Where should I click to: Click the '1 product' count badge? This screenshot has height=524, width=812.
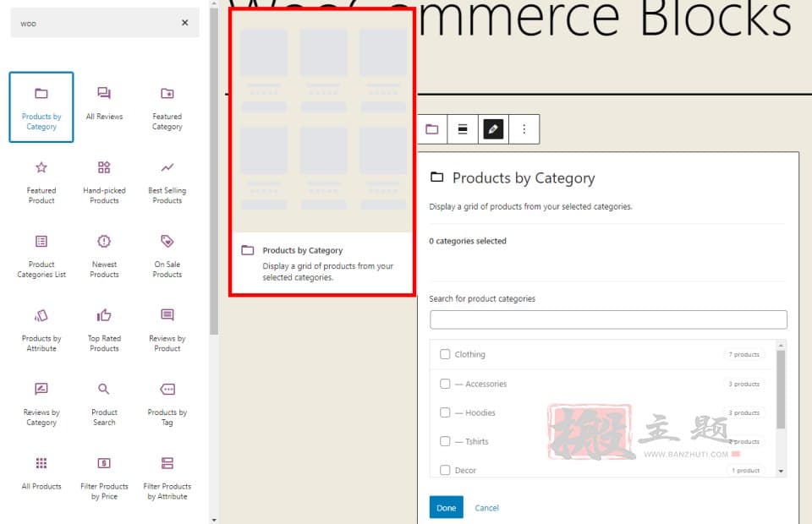pyautogui.click(x=745, y=470)
